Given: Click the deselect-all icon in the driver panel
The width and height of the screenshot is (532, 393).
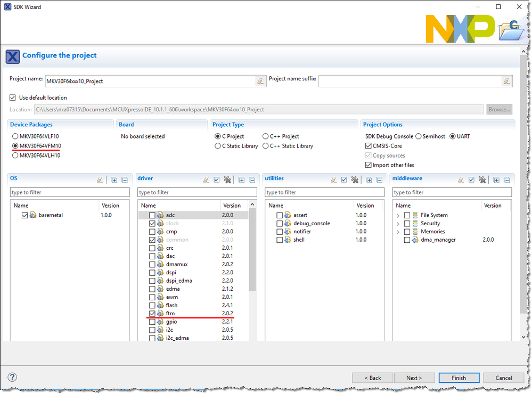Looking at the screenshot, I should 227,180.
